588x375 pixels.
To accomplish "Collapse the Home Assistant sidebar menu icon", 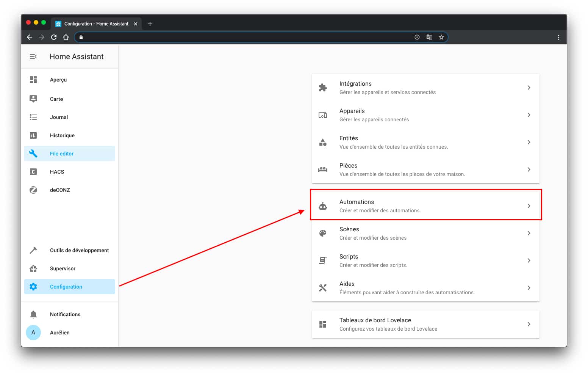I will [x=33, y=56].
